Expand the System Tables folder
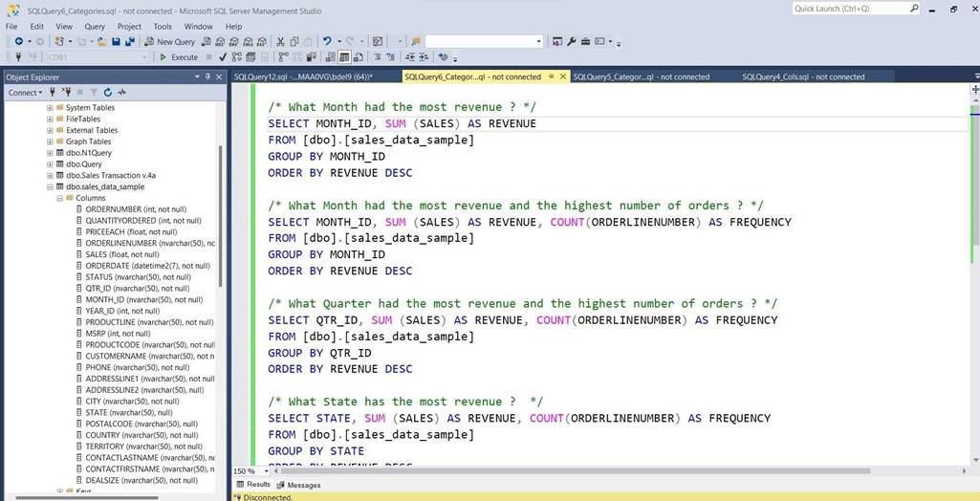The image size is (980, 501). coord(50,107)
